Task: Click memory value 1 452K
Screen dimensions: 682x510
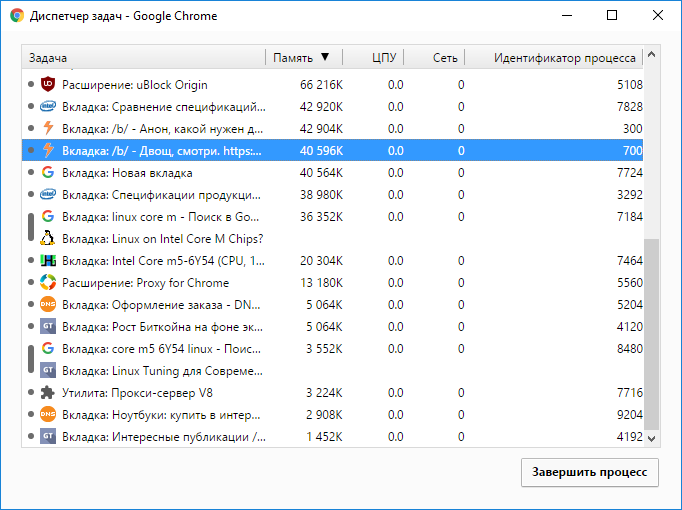Action: point(324,437)
